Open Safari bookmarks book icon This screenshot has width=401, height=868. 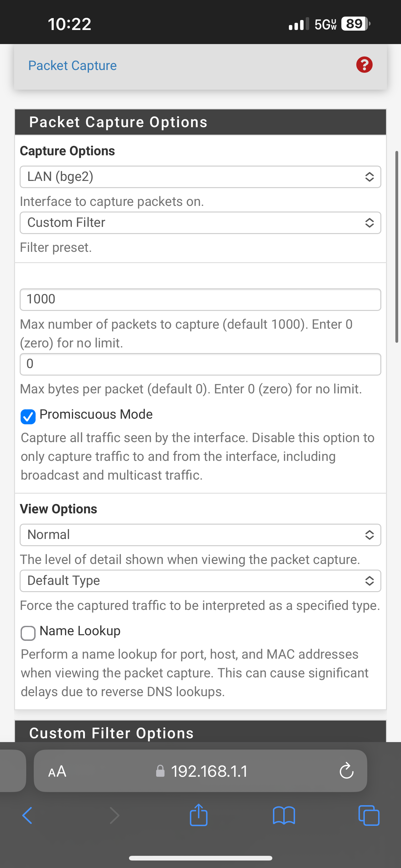[x=284, y=816]
